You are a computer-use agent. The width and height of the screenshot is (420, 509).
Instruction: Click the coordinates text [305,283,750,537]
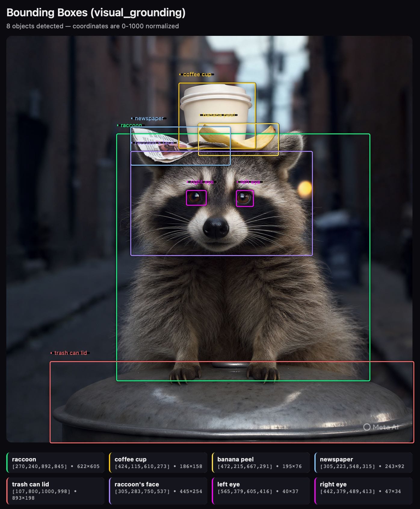point(142,491)
